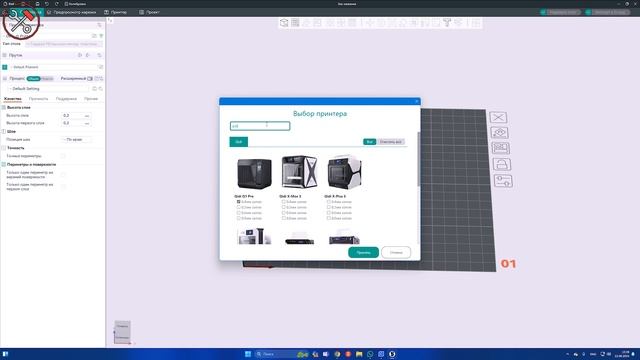Open the Калибровка menu in title bar
Image resolution: width=640 pixels, height=360 pixels.
click(75, 4)
